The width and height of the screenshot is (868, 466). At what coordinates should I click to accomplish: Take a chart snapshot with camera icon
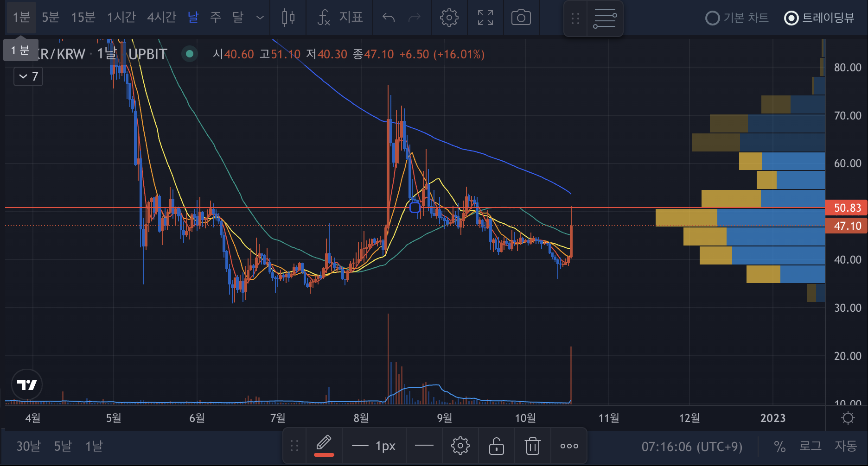[x=521, y=18]
